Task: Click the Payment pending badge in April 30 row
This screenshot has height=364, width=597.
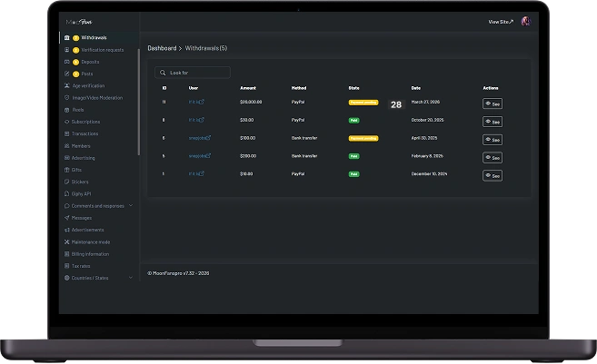Action: (363, 139)
